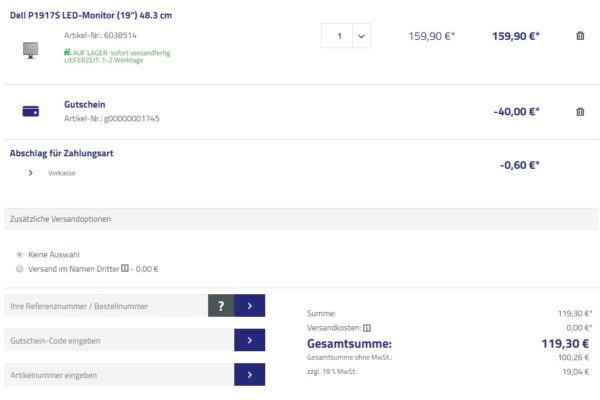Click the Gutschein card icon
The height and width of the screenshot is (400, 600).
[30, 111]
